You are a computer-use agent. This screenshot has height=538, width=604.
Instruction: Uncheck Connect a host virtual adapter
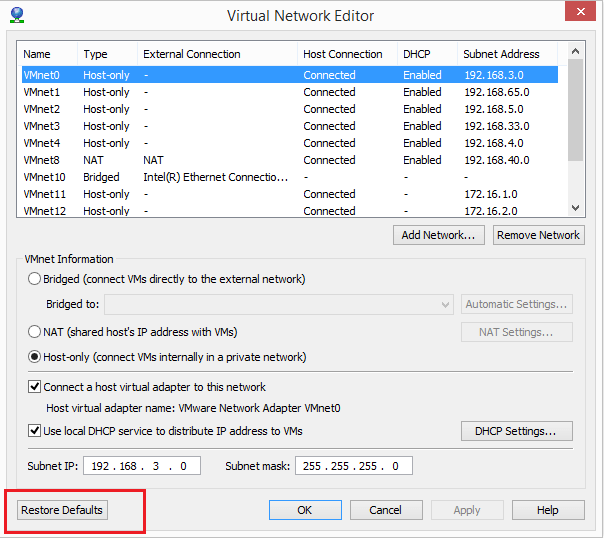(35, 387)
